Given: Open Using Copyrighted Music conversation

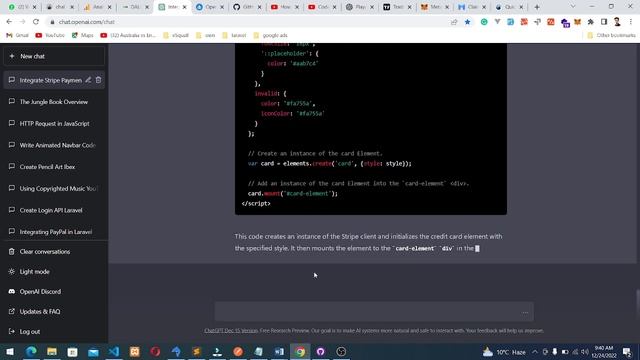Looking at the screenshot, I should click(54, 189).
